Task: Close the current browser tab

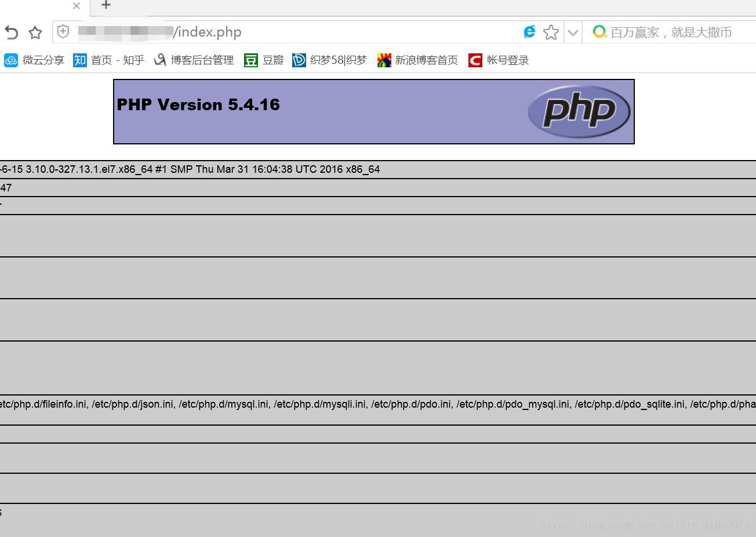Action: coord(77,6)
